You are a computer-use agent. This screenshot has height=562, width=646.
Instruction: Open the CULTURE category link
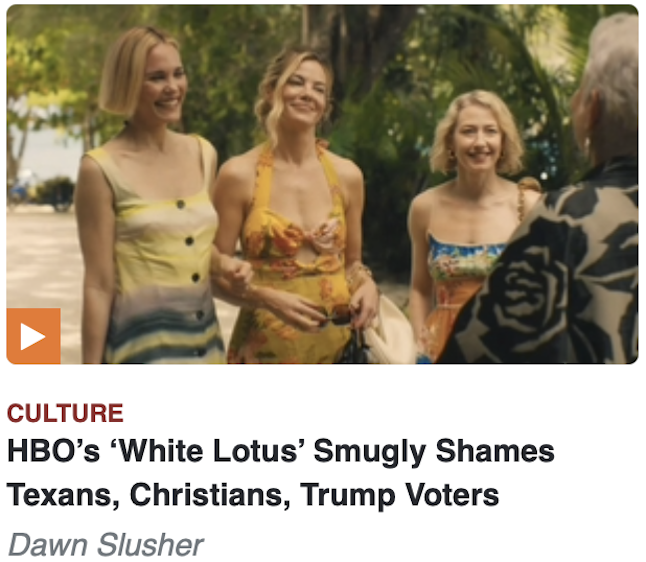click(65, 413)
